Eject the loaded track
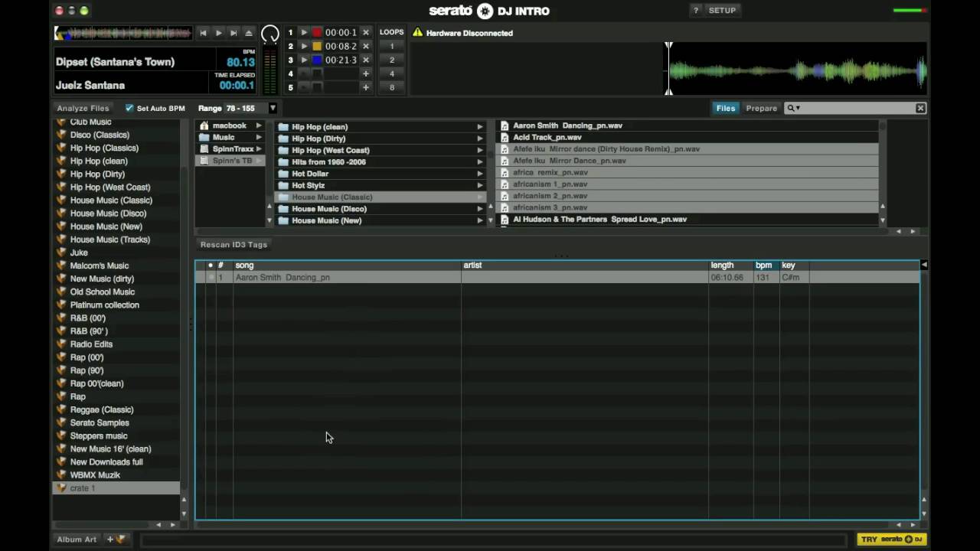 click(248, 33)
